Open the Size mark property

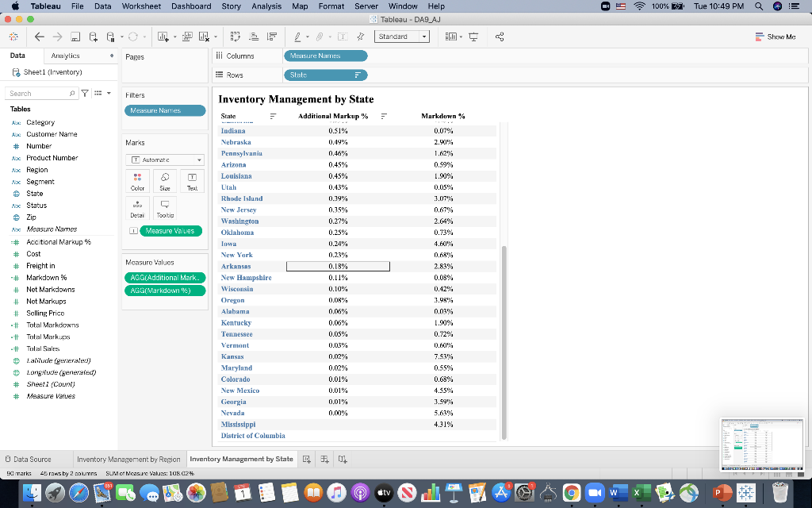click(165, 181)
